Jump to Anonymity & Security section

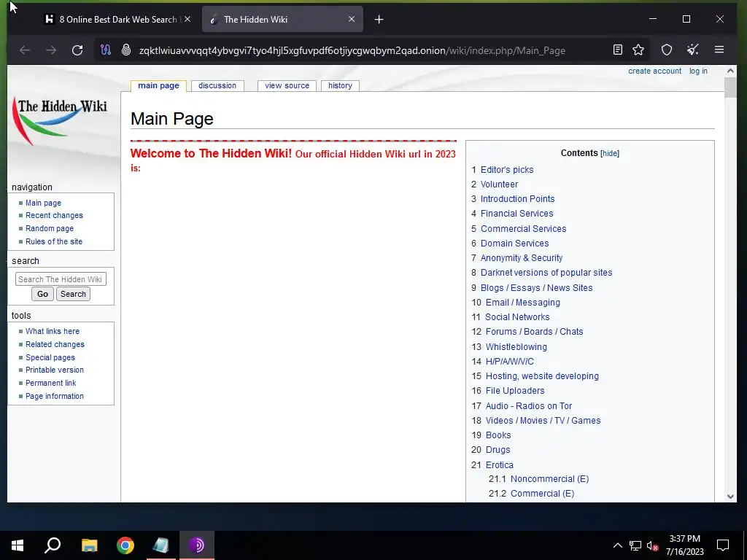[x=521, y=258]
